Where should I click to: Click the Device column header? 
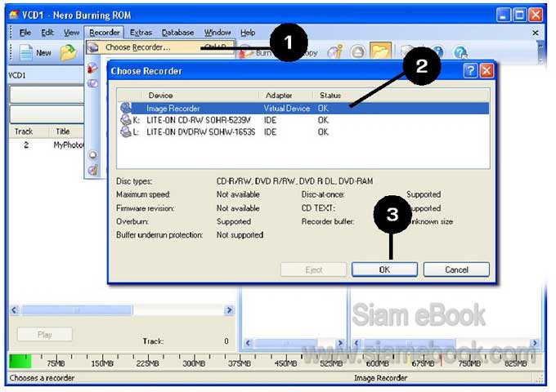pyautogui.click(x=200, y=96)
